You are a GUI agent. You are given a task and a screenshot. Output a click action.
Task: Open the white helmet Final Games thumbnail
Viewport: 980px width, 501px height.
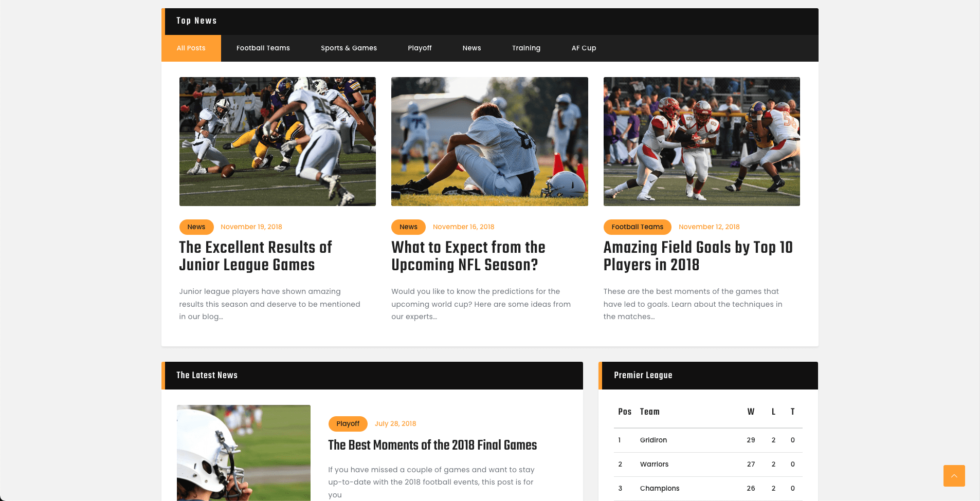[x=244, y=453]
